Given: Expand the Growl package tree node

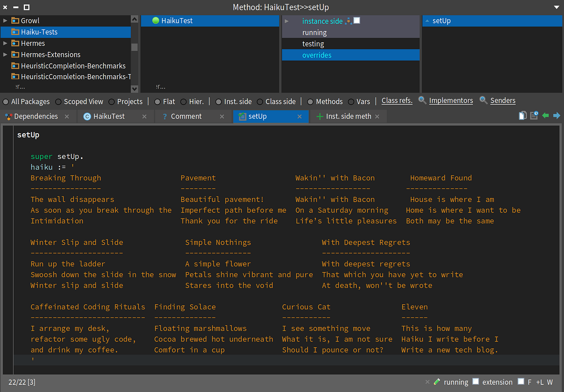Looking at the screenshot, I should point(5,21).
